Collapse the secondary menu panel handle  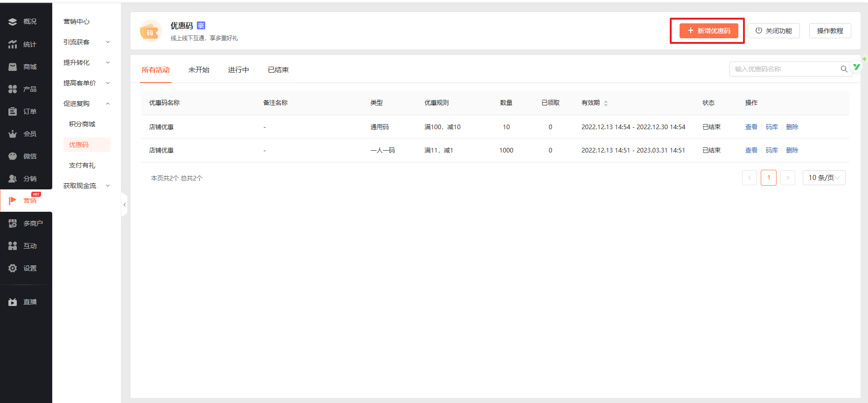(124, 205)
